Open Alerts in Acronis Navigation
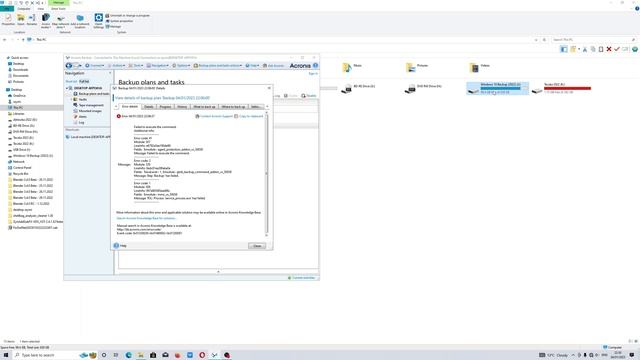The image size is (640, 360). [x=80, y=117]
